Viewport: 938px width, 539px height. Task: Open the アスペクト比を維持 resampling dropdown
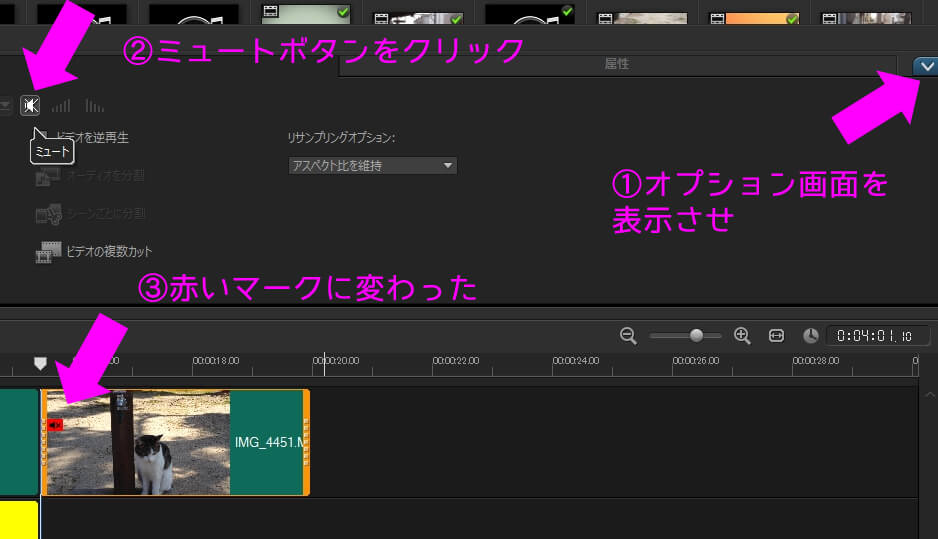[x=372, y=165]
